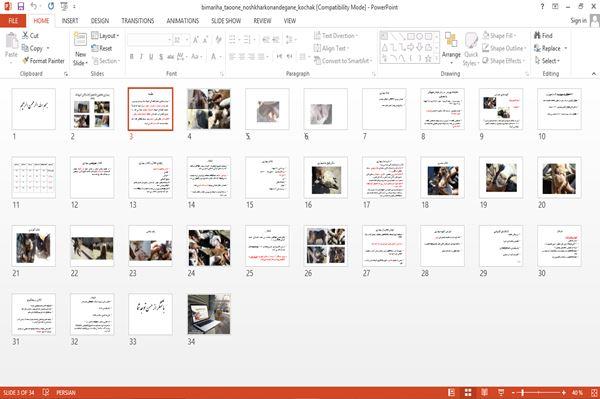This screenshot has width=600, height=399.
Task: Click the Undo arrow icon
Action: pyautogui.click(x=34, y=7)
